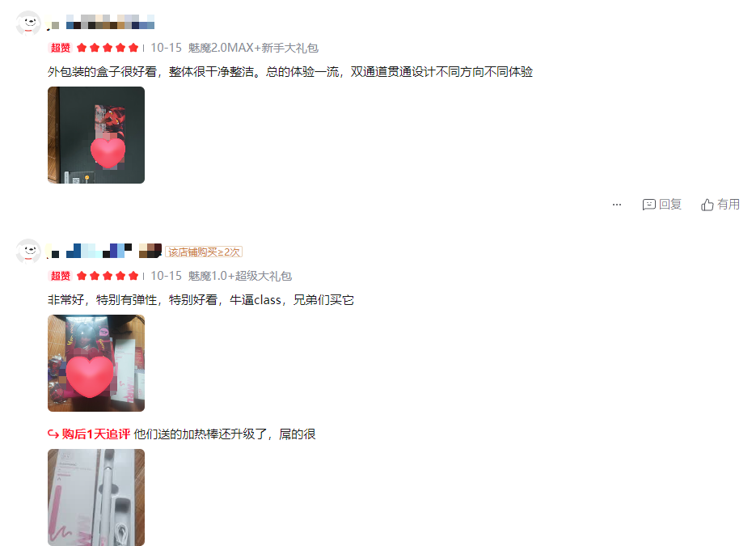Open the follow-up review heating rod photo
756x546 pixels.
click(x=96, y=497)
